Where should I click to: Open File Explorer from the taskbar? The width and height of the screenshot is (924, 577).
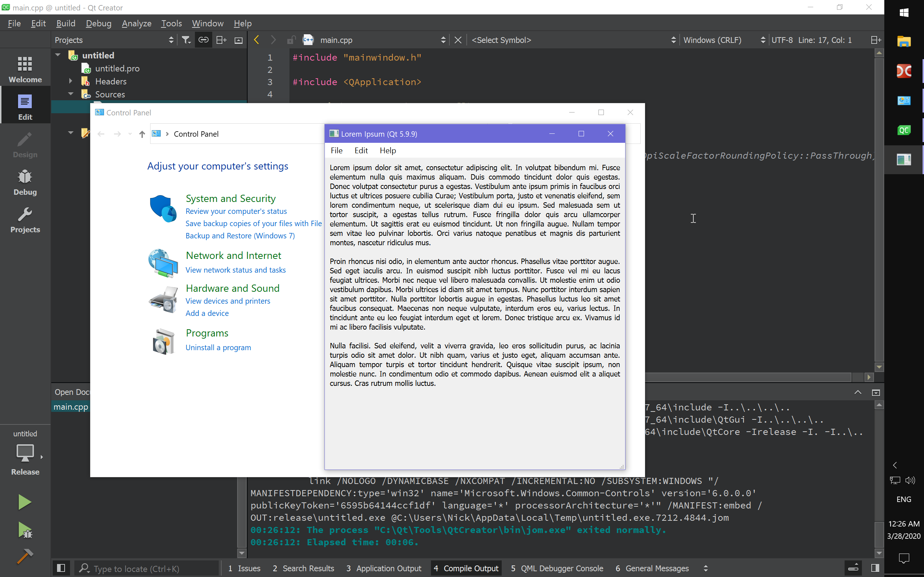[904, 42]
